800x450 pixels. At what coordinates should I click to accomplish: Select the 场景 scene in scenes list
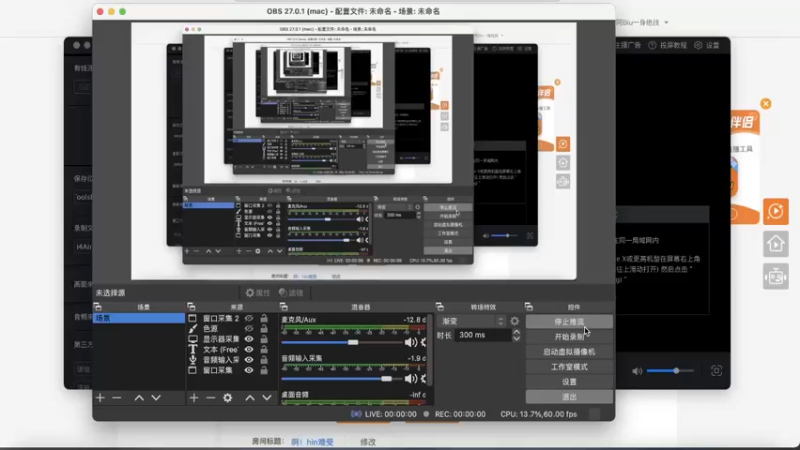click(x=139, y=318)
